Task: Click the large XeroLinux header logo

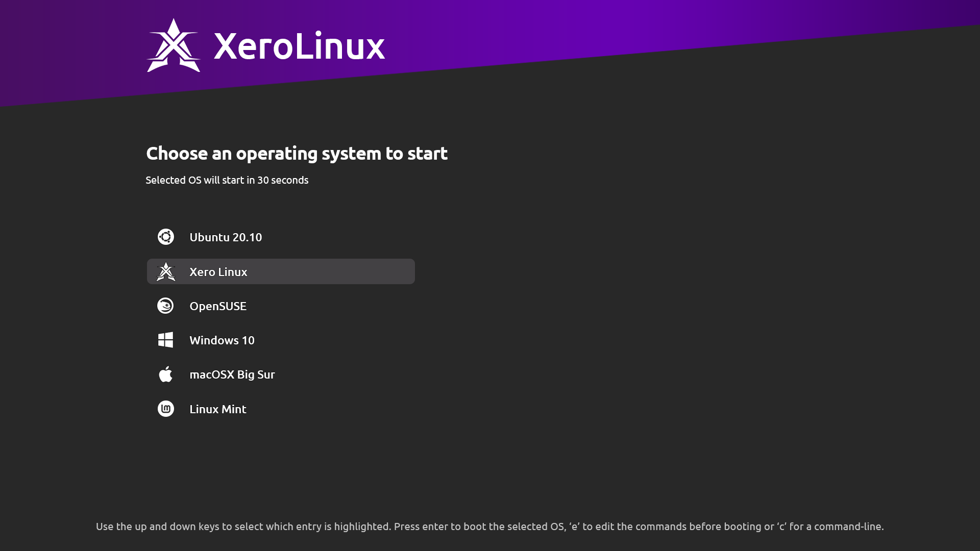Action: pos(174,45)
